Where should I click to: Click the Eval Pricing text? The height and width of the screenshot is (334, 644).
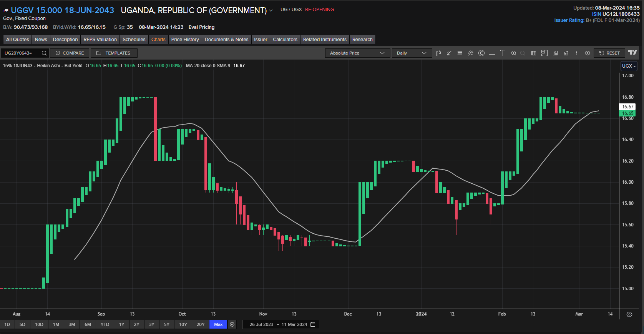coord(201,27)
